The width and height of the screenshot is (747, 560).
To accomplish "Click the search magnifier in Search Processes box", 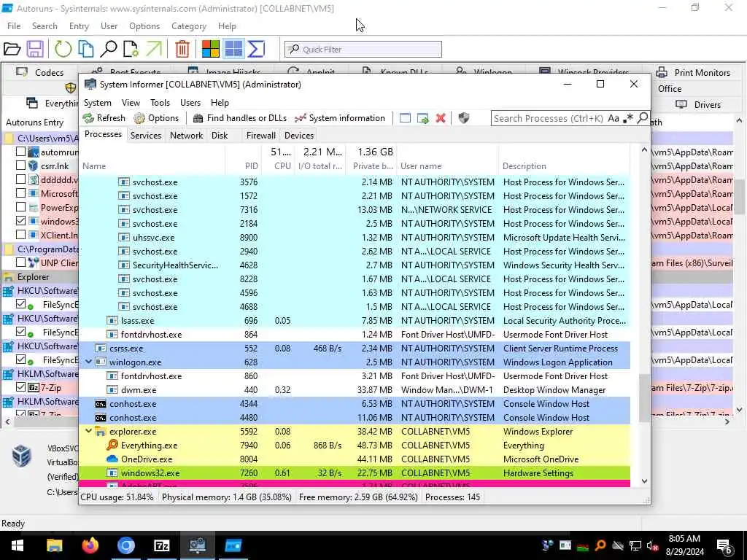I will (642, 117).
